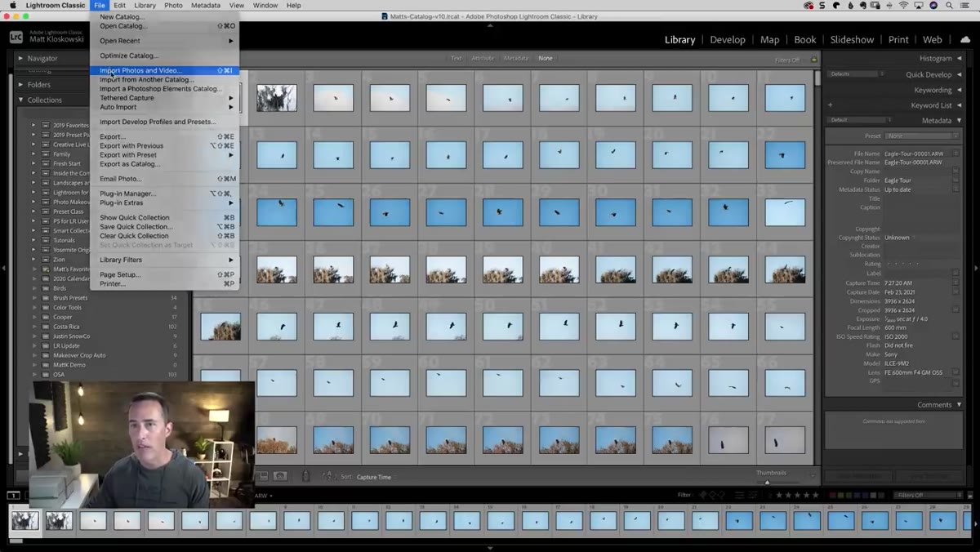Screen dimensions: 980x552
Task: Click main window display button 1
Action: 14,495
